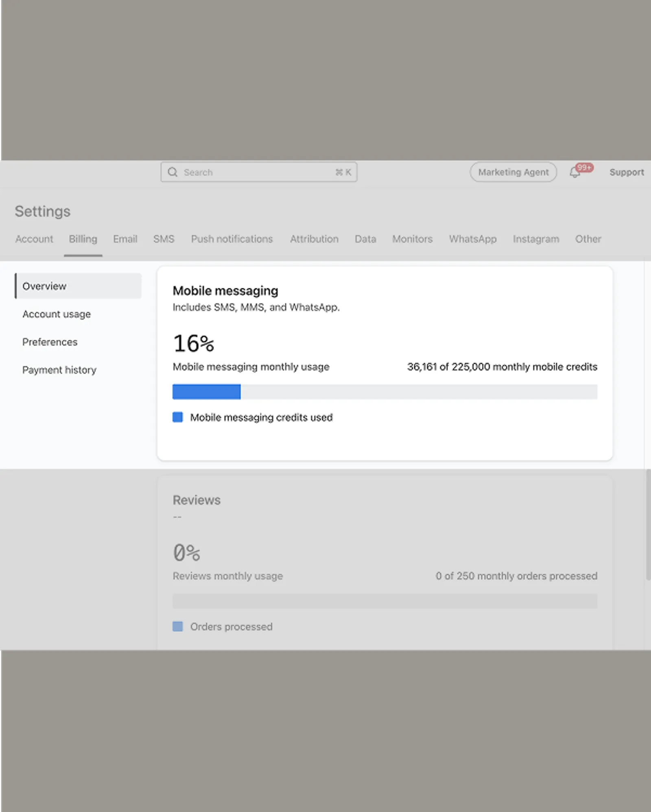Open Account usage in the sidebar
This screenshot has height=812, width=651.
pos(57,314)
